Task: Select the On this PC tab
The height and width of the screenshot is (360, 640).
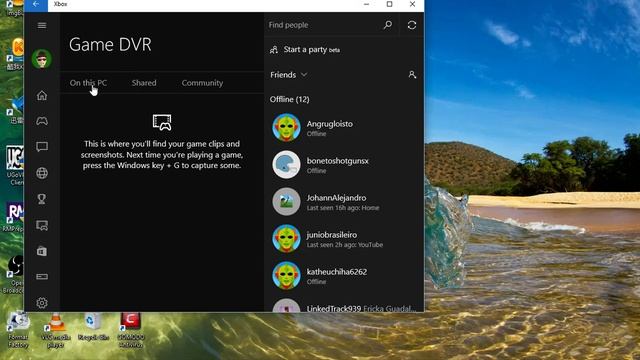Action: (88, 83)
